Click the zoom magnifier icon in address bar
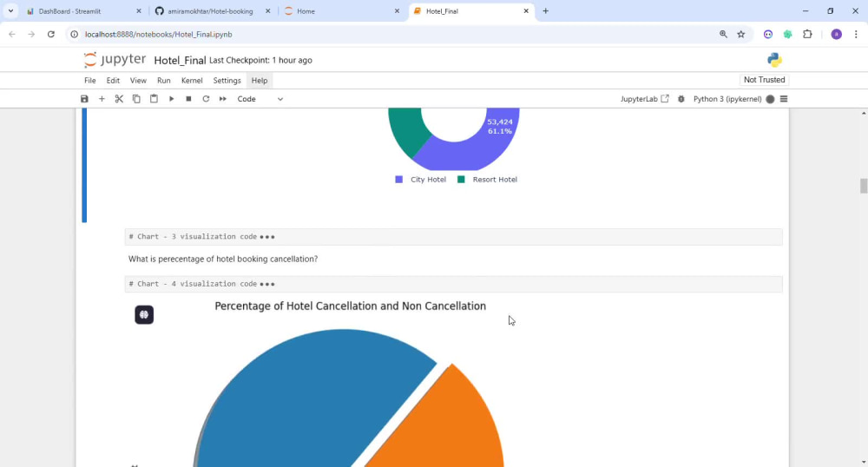Image resolution: width=868 pixels, height=467 pixels. coord(723,35)
